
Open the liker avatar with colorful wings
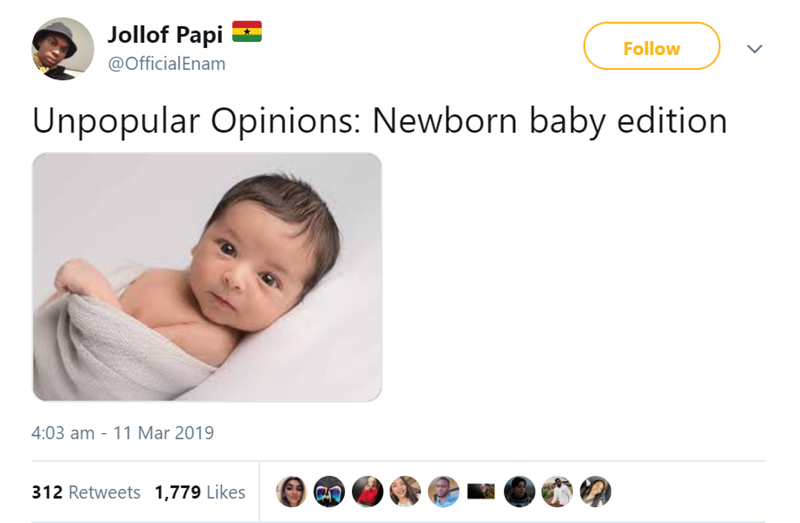click(x=329, y=491)
